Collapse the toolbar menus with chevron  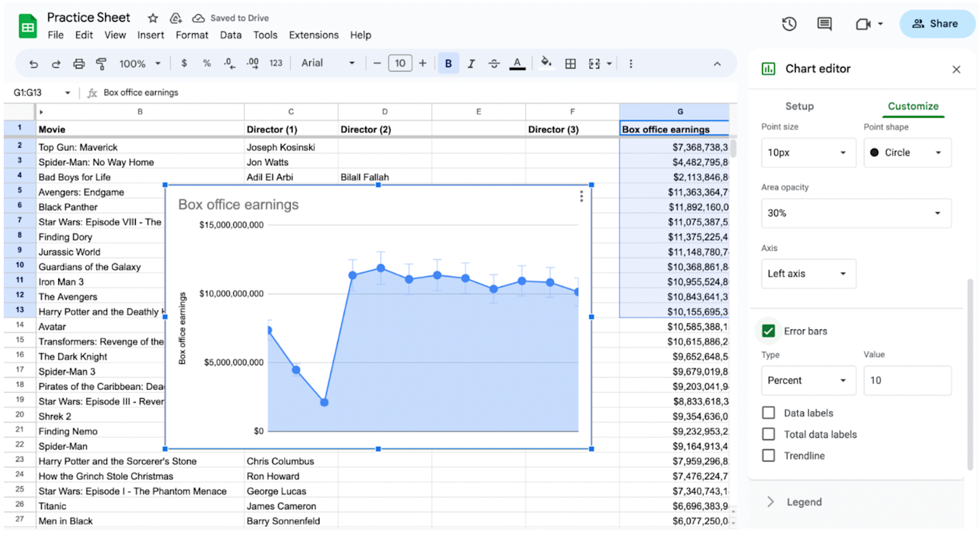point(717,63)
